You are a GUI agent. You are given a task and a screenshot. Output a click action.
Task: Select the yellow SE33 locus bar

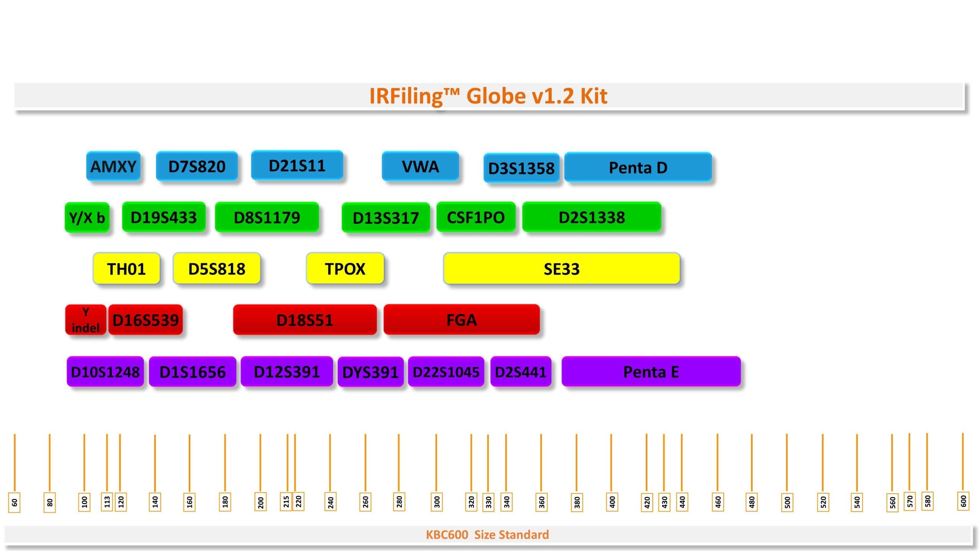(x=561, y=269)
